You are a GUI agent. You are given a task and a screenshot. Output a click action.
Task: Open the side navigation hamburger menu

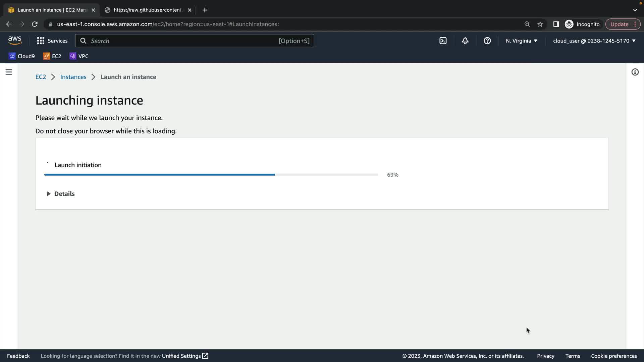[9, 72]
